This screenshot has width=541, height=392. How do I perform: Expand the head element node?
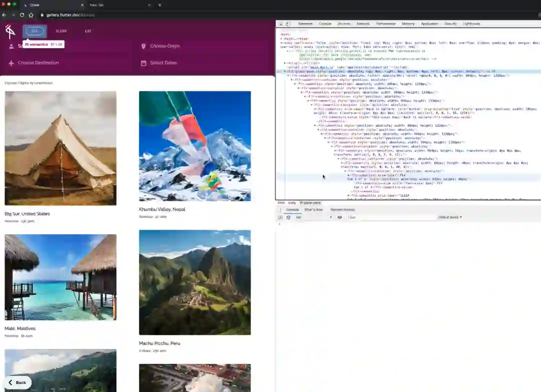click(x=282, y=39)
